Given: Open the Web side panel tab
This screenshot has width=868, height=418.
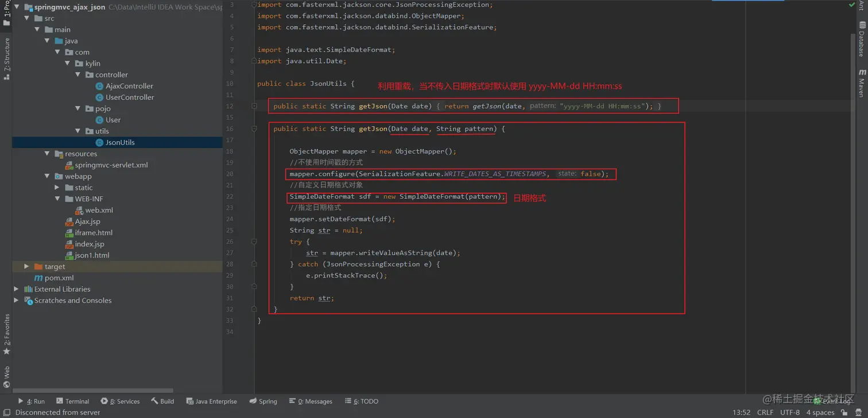Looking at the screenshot, I should click(x=6, y=377).
